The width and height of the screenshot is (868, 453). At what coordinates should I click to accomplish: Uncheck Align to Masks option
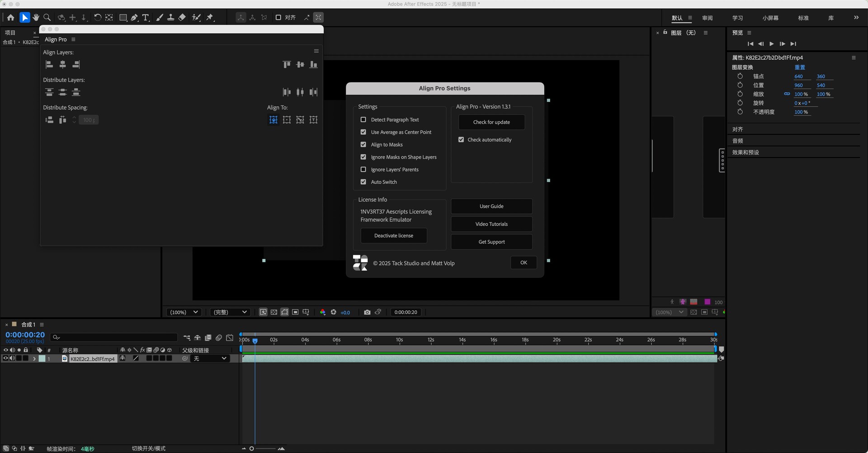[363, 145]
